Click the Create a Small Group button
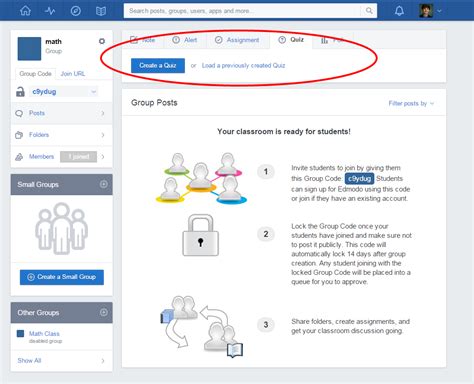 coord(62,277)
